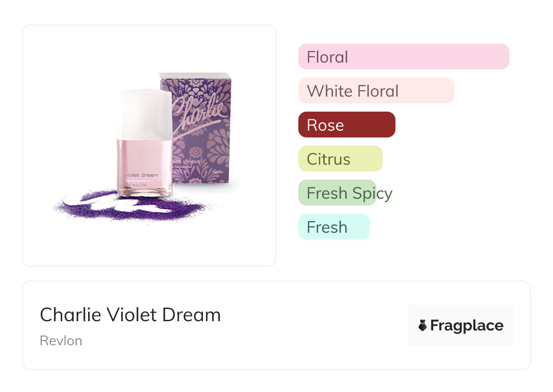The height and width of the screenshot is (392, 553).
Task: Click the white cap of the bottle
Action: pos(144,114)
